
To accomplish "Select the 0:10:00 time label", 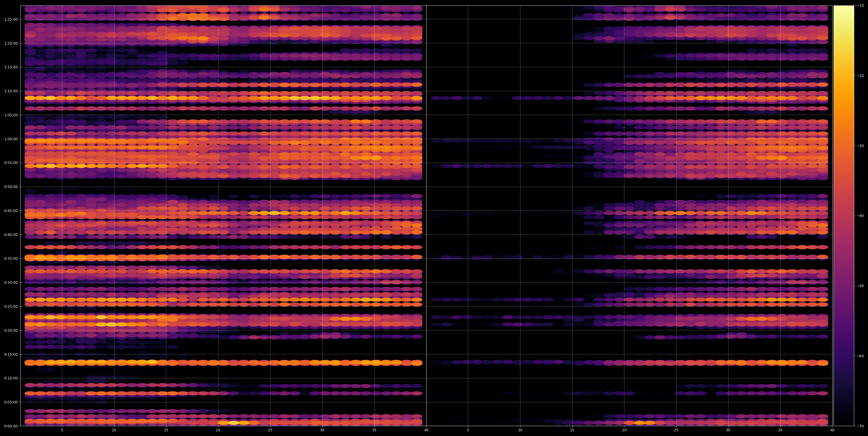I will [11, 378].
